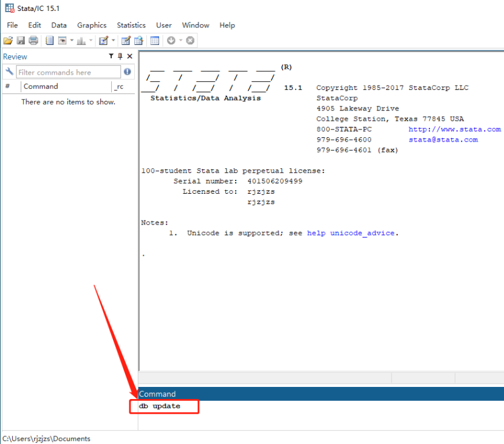
Task: Open the Graphics menu
Action: click(92, 25)
